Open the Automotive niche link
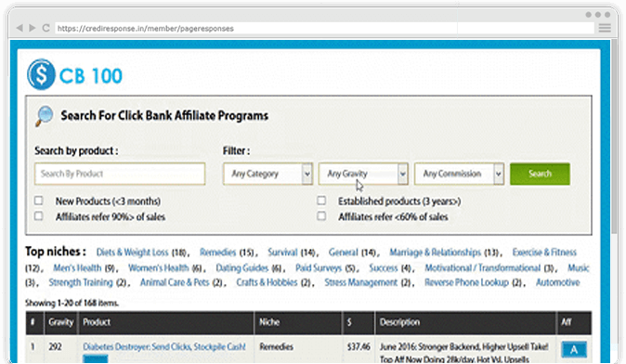This screenshot has width=626, height=364. point(557,282)
